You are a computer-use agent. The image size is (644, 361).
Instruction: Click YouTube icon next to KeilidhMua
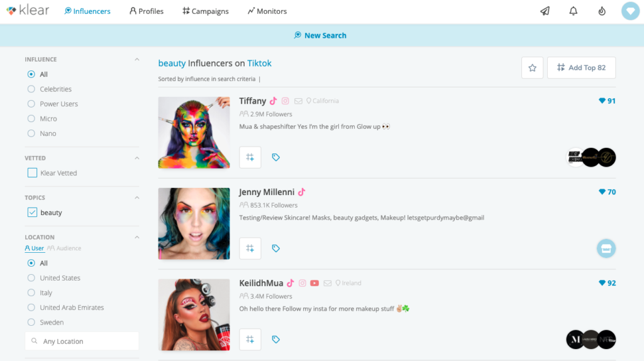(x=314, y=283)
